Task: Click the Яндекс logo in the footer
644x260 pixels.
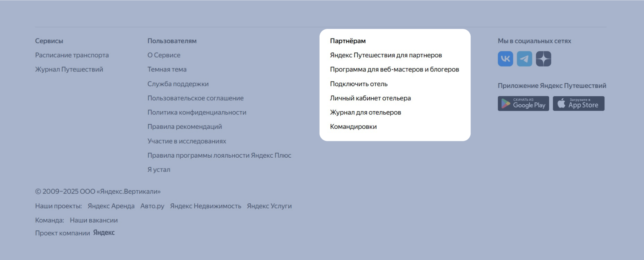Action: tap(104, 233)
